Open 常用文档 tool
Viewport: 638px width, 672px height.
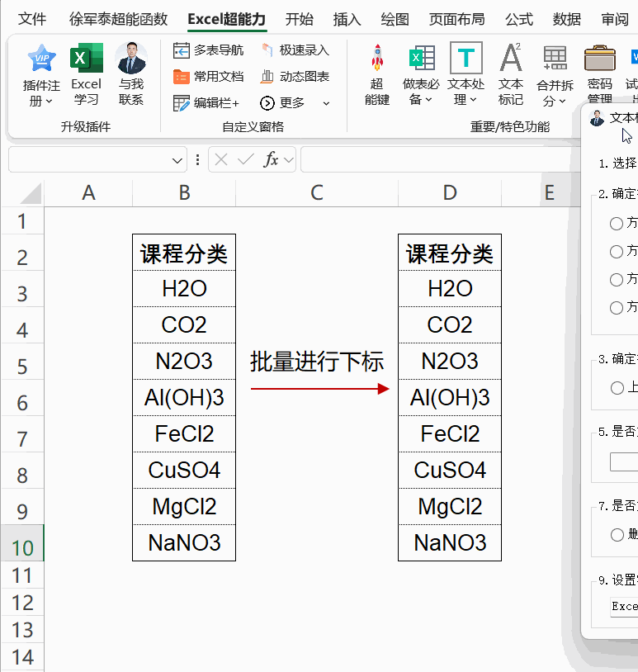click(208, 77)
